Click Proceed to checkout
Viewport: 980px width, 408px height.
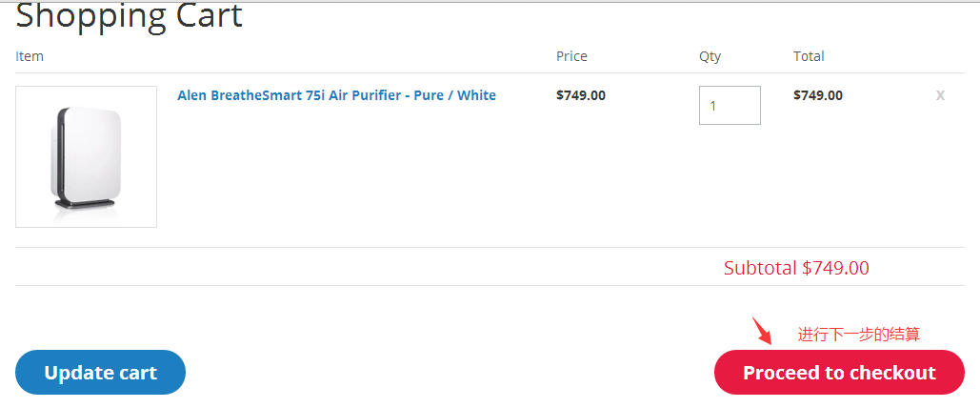839,373
